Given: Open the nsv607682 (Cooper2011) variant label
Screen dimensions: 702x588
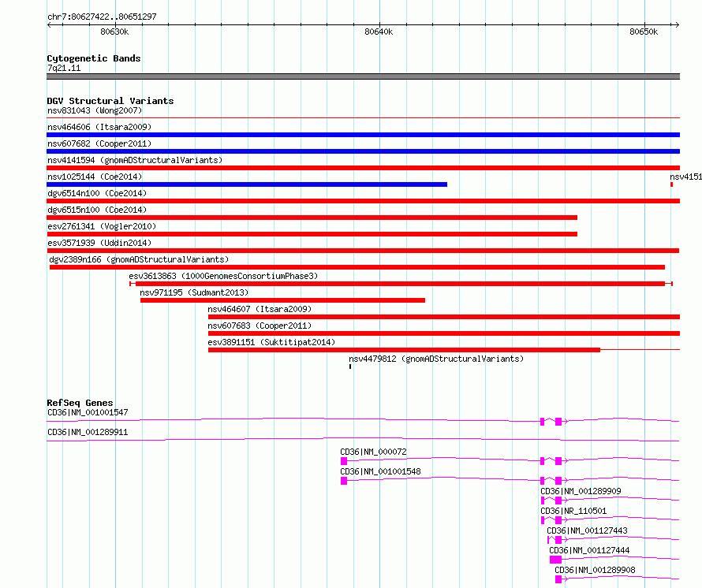Looking at the screenshot, I should coord(99,143).
